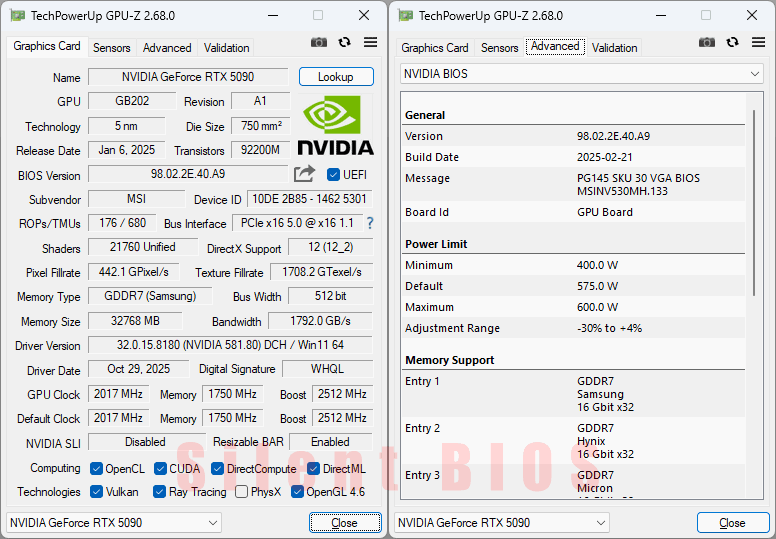The height and width of the screenshot is (539, 776).
Task: Click the Bus Interface question mark icon
Action: coord(370,223)
